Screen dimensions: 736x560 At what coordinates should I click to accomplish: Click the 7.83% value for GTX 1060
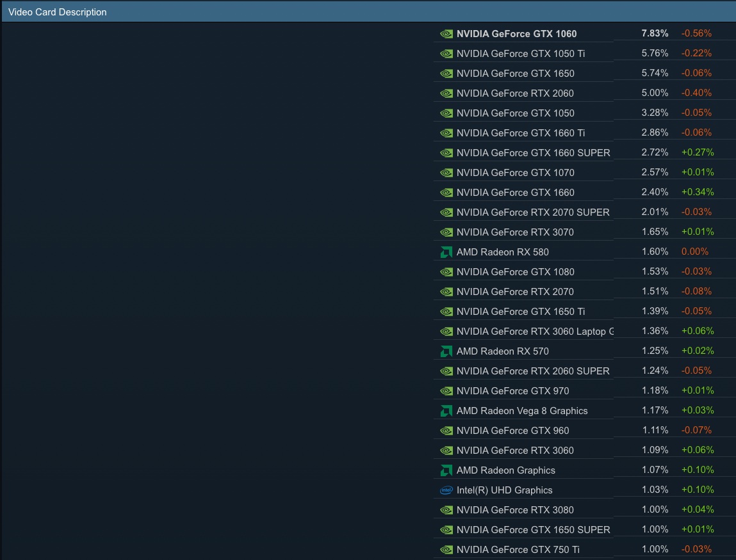coord(655,33)
